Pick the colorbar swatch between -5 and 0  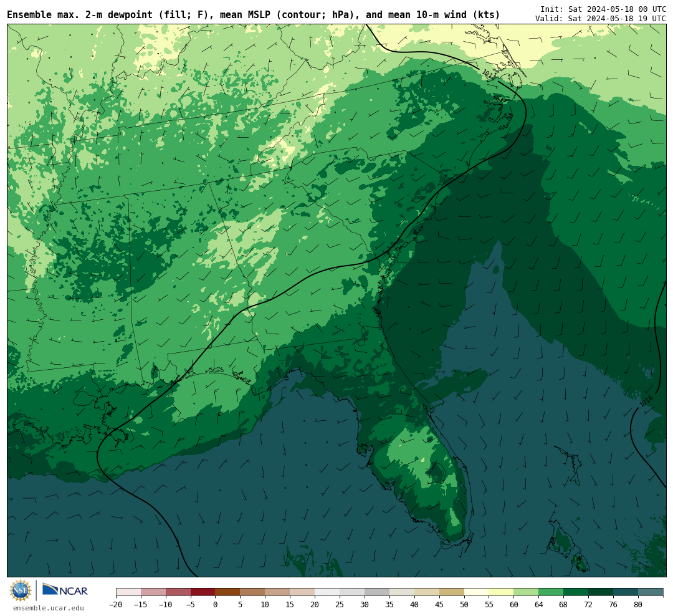coord(203,592)
